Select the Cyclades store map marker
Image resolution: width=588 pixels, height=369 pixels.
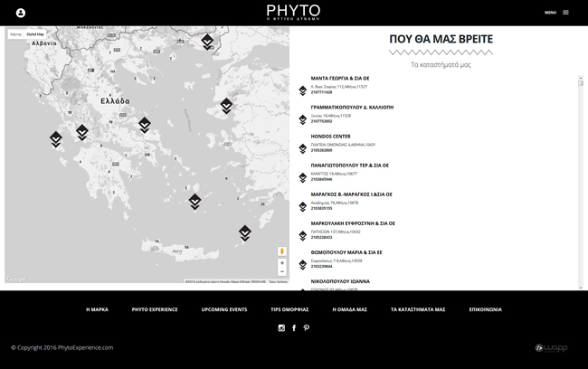pyautogui.click(x=194, y=202)
